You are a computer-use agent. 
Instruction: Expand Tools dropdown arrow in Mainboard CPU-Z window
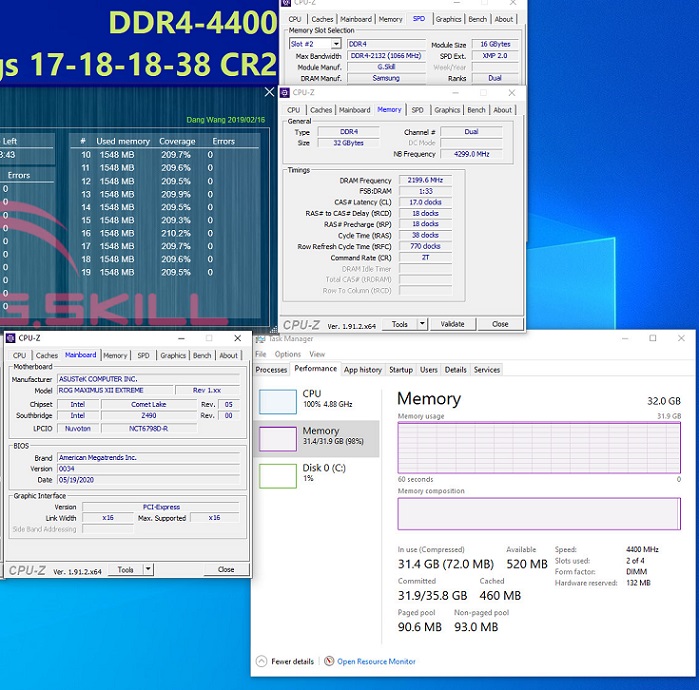148,569
